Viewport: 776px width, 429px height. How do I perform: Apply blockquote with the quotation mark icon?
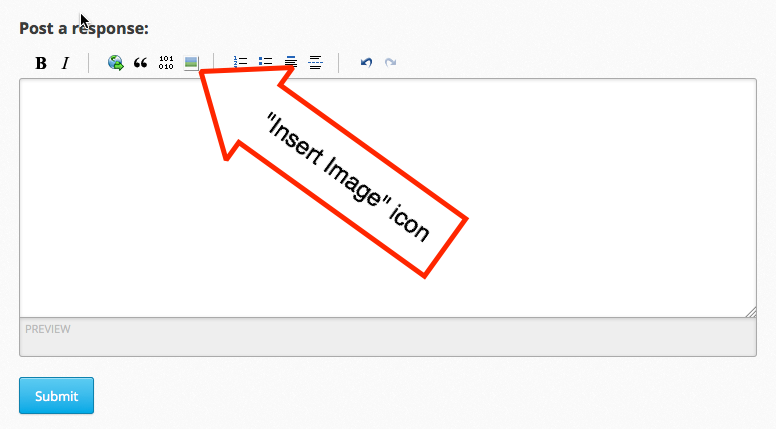tap(141, 63)
